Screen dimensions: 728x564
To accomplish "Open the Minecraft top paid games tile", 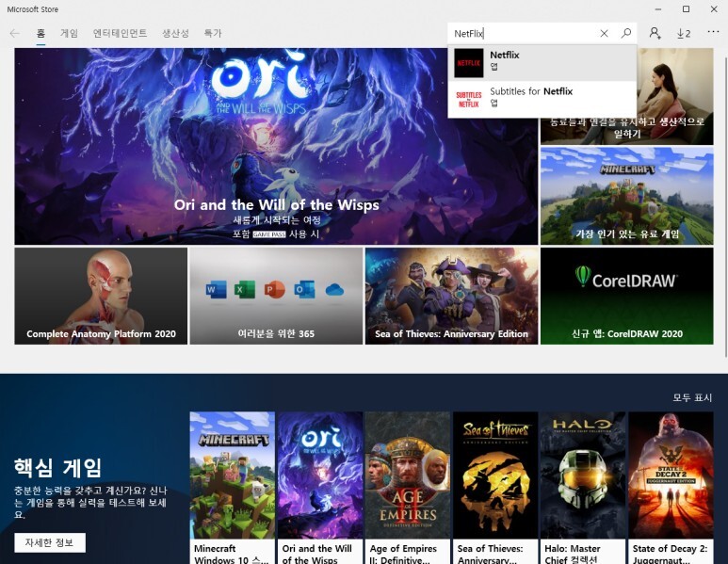I will click(x=627, y=197).
